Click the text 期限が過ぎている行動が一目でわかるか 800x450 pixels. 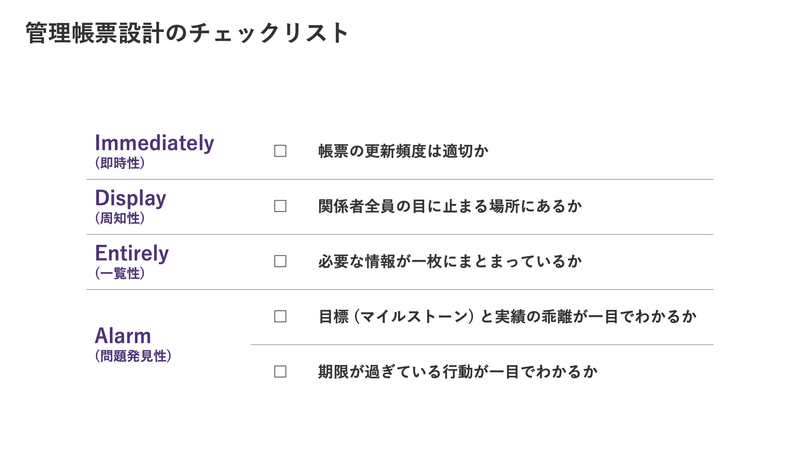tap(458, 371)
